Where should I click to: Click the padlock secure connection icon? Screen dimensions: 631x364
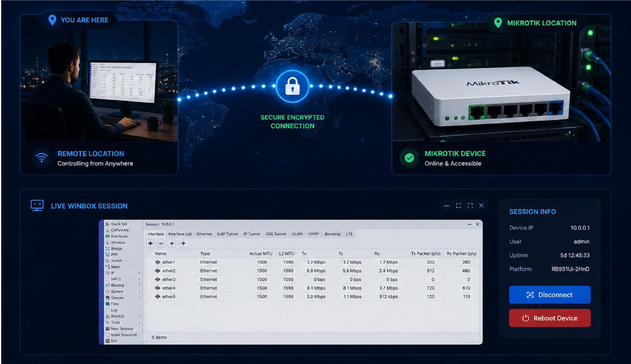pos(292,86)
